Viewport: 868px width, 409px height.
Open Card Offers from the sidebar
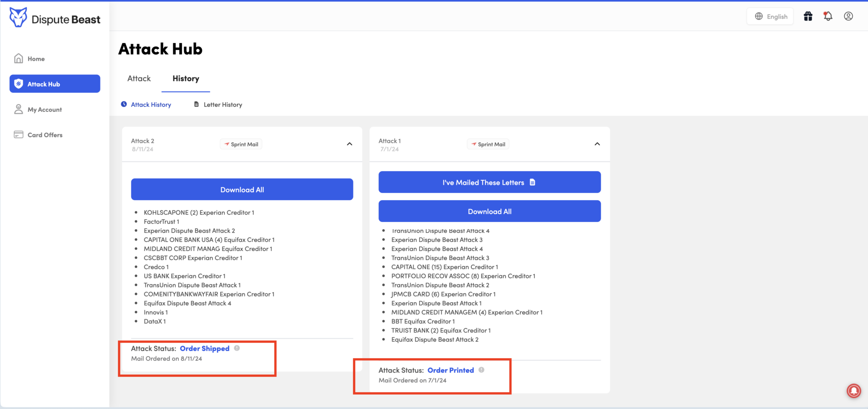tap(19, 134)
